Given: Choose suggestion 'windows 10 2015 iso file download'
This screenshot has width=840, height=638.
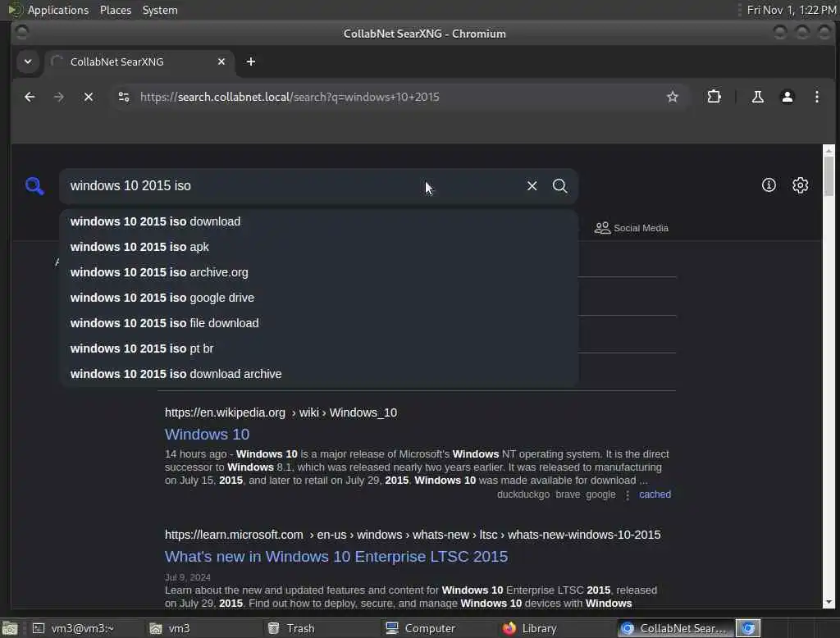Looking at the screenshot, I should coord(319,323).
